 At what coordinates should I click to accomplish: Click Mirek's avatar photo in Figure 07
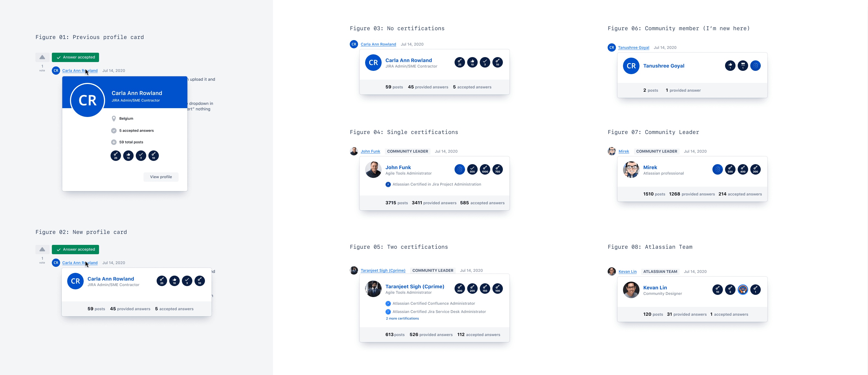pos(630,170)
